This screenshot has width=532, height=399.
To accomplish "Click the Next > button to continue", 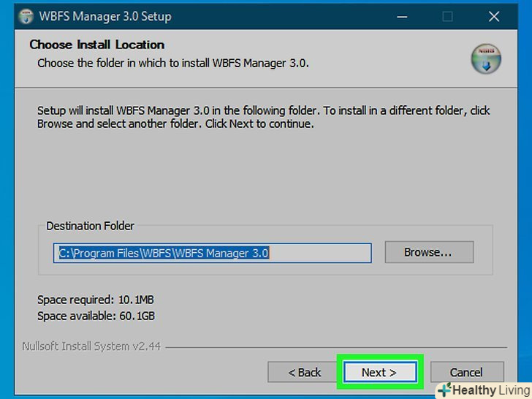I will point(379,373).
